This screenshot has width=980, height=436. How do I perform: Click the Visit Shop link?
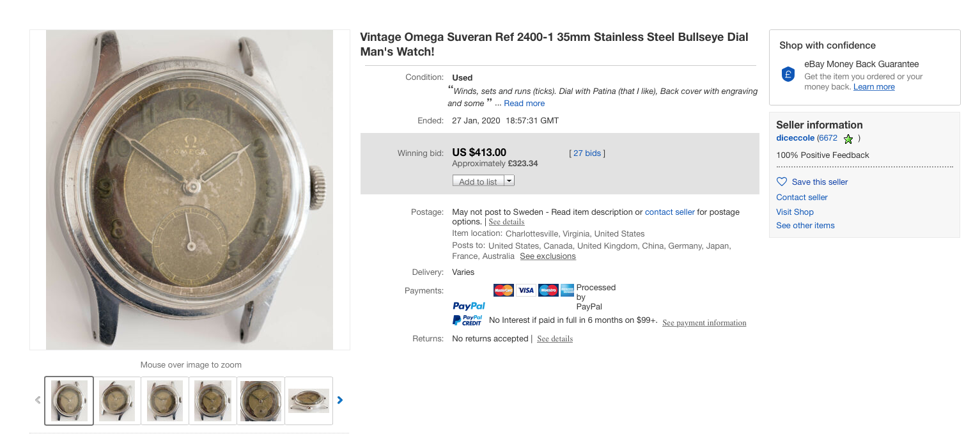795,212
